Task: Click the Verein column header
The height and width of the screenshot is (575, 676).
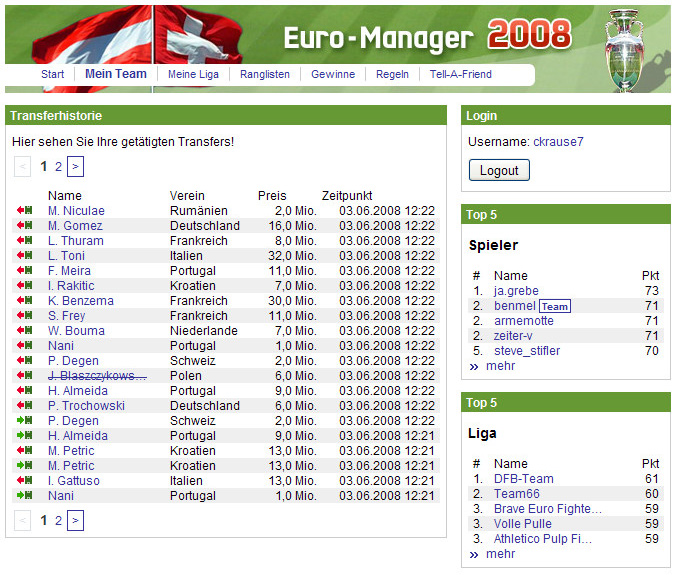Action: click(x=187, y=196)
